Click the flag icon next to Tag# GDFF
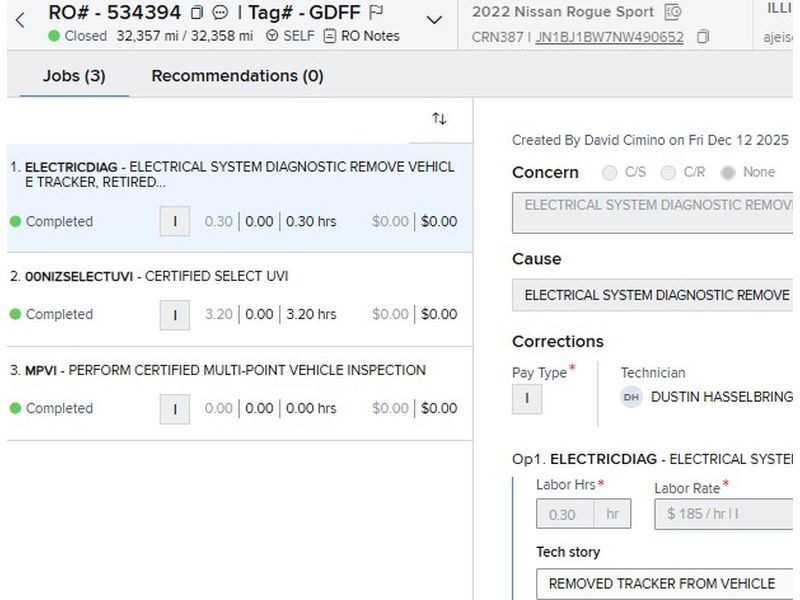Viewport: 800px width, 600px height. [376, 13]
